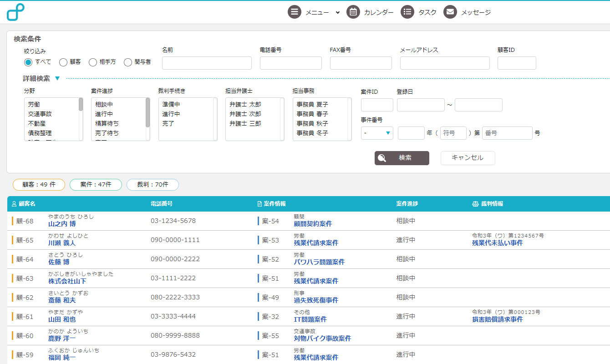The height and width of the screenshot is (364, 610).
Task: Switch to the 裁判：70件 tab
Action: (x=152, y=184)
